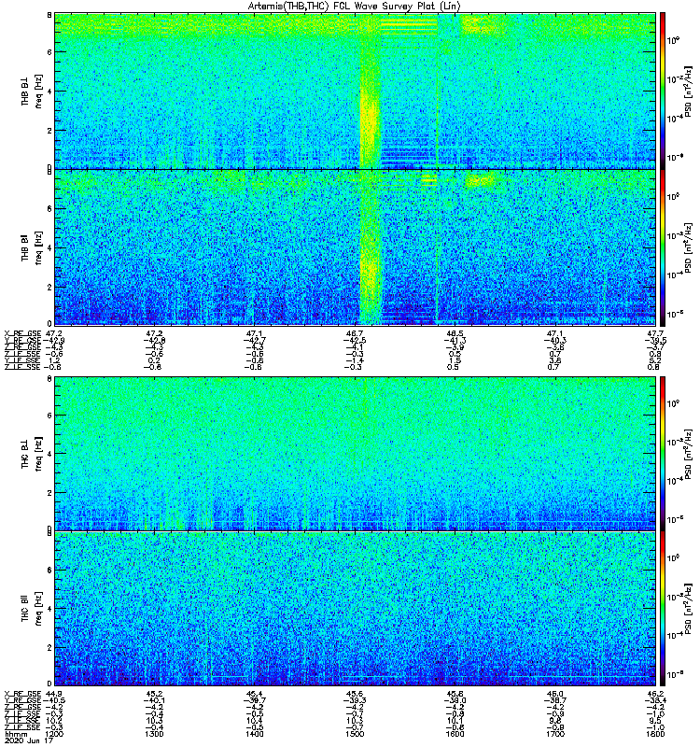Click the THB Y_RE_GSE value '-40.3'
Viewport: 700px width, 747px height.
click(x=555, y=340)
